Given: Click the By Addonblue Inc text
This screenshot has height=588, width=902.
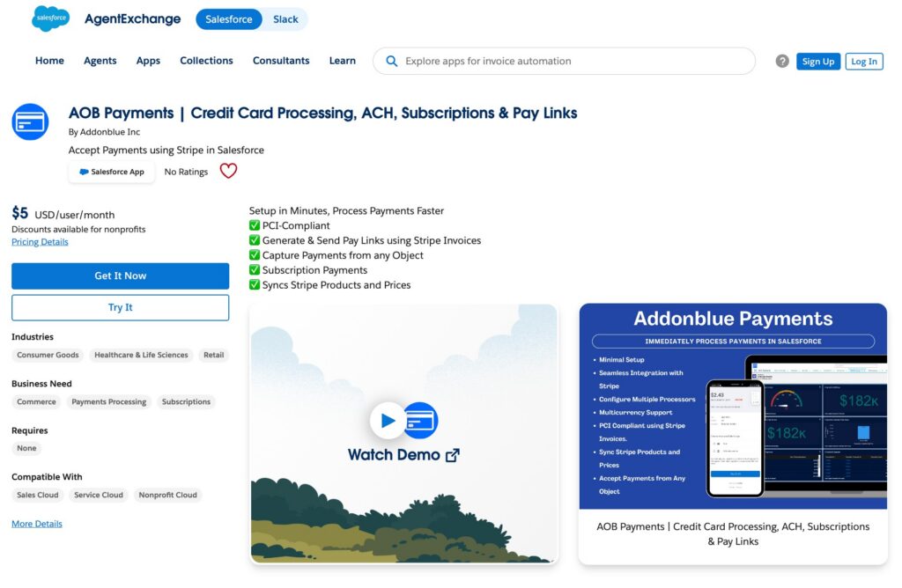Looking at the screenshot, I should 104,132.
